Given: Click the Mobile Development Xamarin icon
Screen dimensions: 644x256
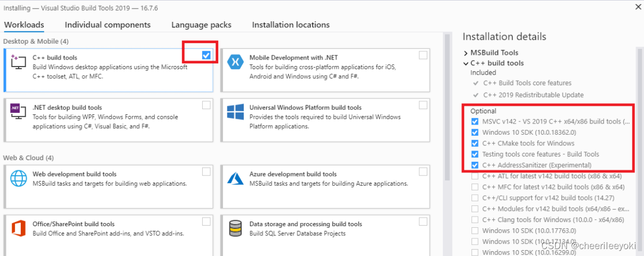Looking at the screenshot, I should pyautogui.click(x=235, y=62).
